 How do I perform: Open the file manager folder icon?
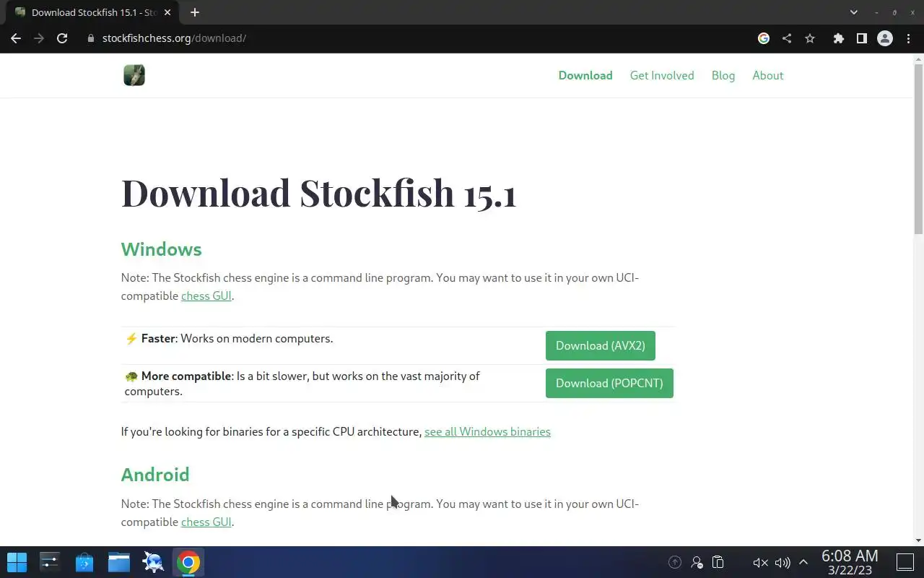coord(119,562)
